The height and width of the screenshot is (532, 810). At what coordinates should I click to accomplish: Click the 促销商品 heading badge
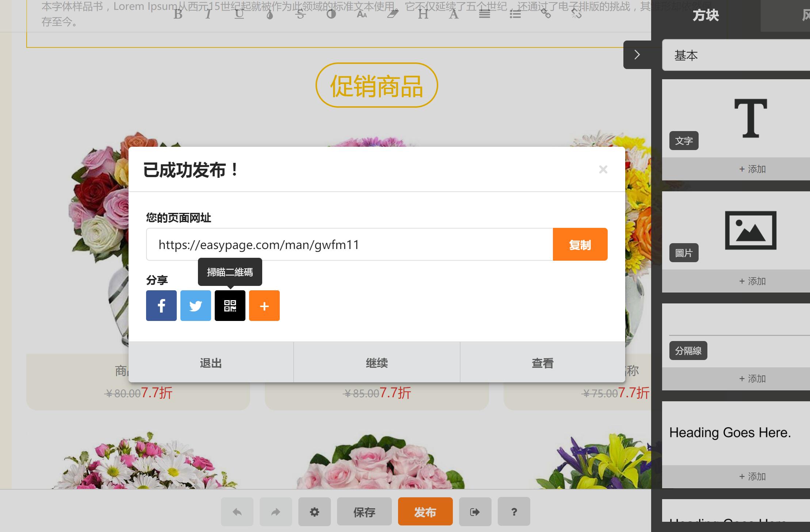377,85
